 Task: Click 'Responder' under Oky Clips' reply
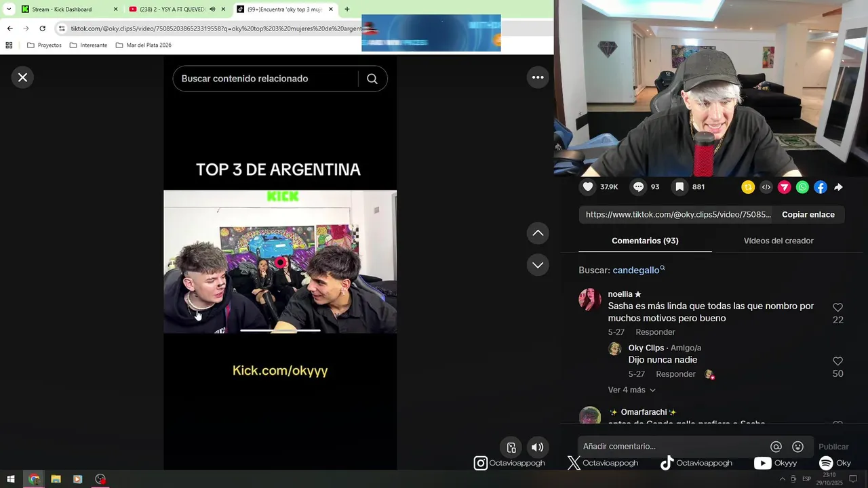tap(675, 374)
